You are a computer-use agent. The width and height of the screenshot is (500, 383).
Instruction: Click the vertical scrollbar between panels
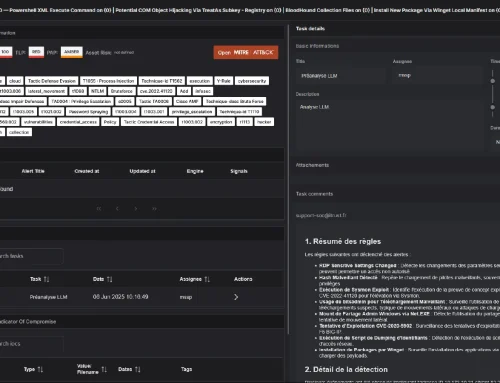[x=288, y=180]
